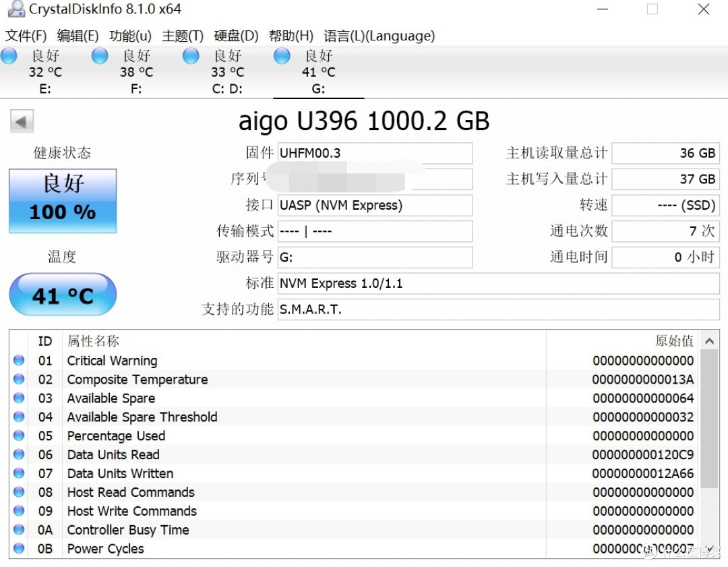
Task: Select the 固件 firmware field showing UHFM00.3
Action: (x=375, y=153)
